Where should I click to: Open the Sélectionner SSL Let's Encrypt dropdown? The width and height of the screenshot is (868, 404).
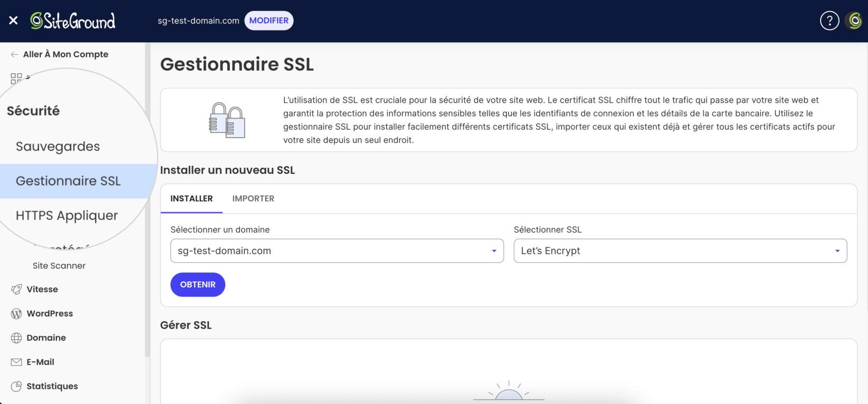click(x=680, y=251)
